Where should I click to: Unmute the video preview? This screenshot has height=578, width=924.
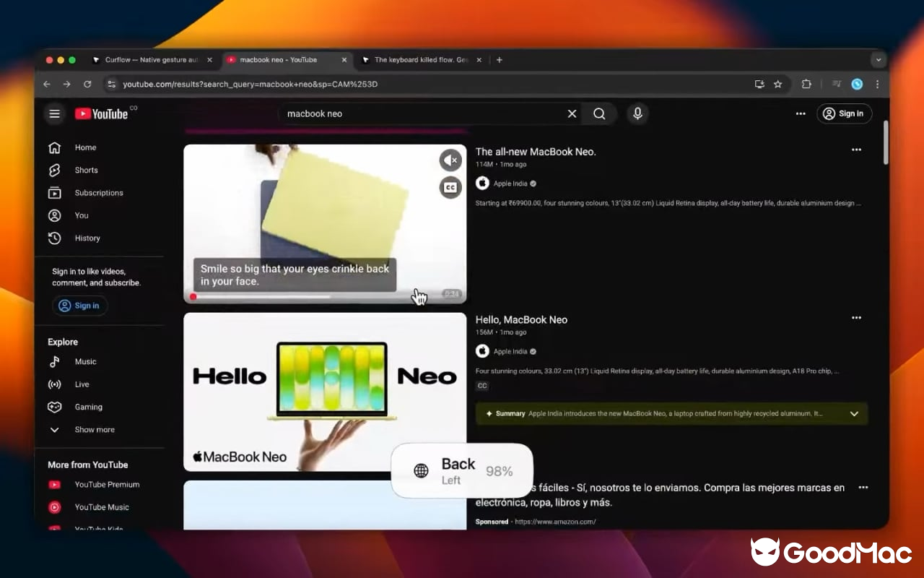(450, 160)
